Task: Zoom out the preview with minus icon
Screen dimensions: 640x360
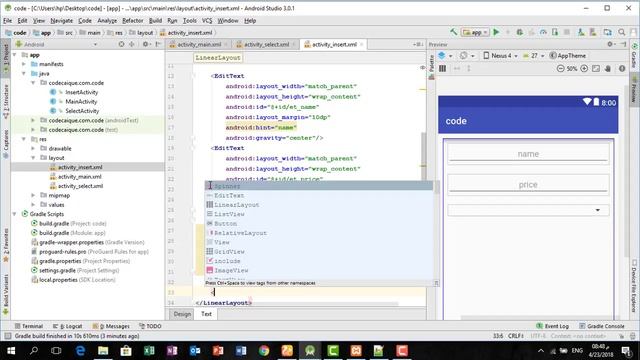Action: [x=560, y=69]
